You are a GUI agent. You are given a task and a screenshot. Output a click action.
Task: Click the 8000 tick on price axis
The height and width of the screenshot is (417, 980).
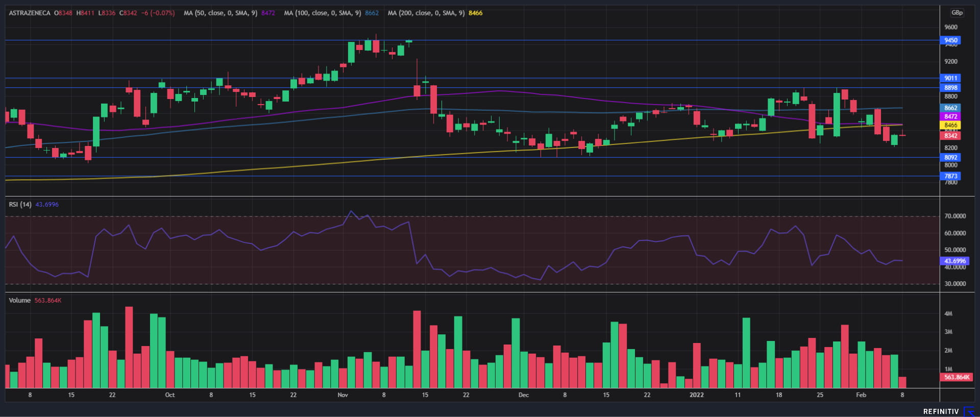(950, 165)
